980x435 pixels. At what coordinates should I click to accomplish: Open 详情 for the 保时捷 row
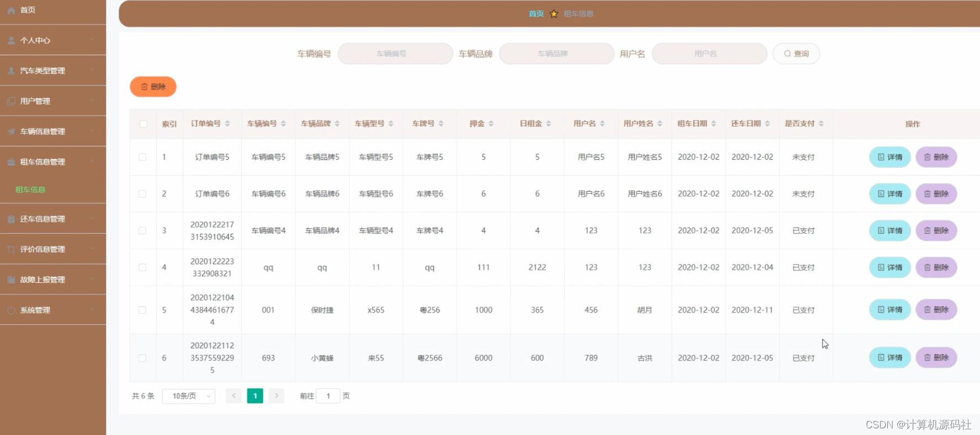point(890,310)
